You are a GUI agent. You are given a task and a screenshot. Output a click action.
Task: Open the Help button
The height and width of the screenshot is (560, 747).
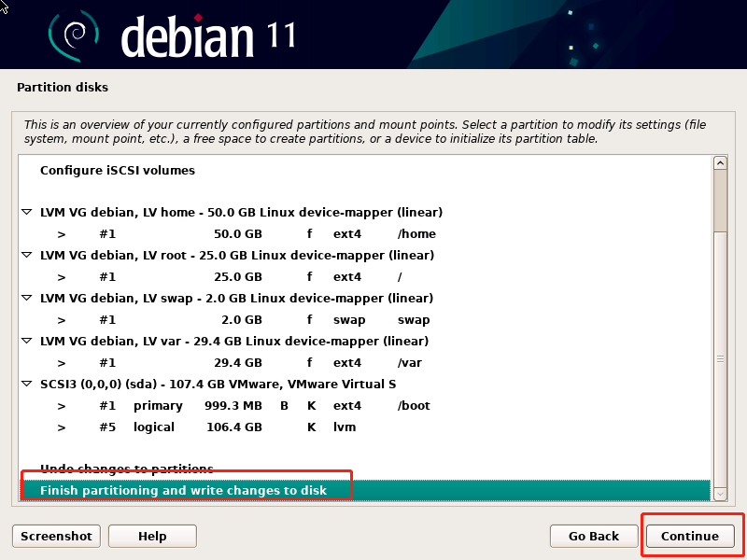tap(152, 536)
